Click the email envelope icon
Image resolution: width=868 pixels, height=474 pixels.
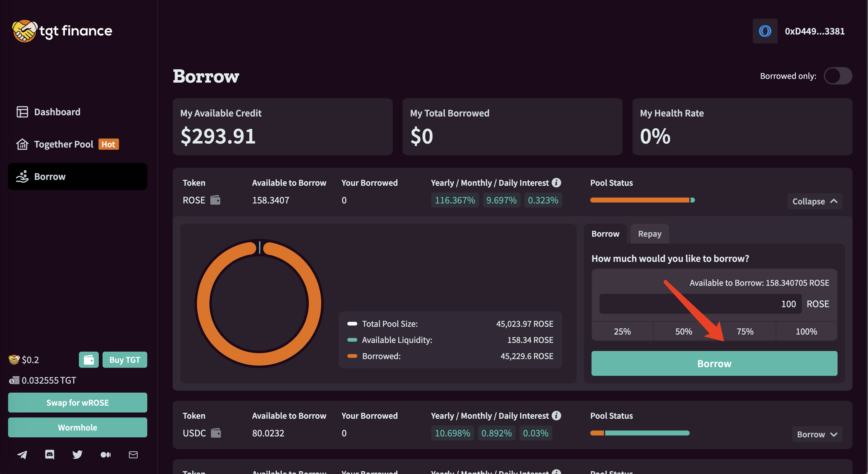(x=133, y=454)
